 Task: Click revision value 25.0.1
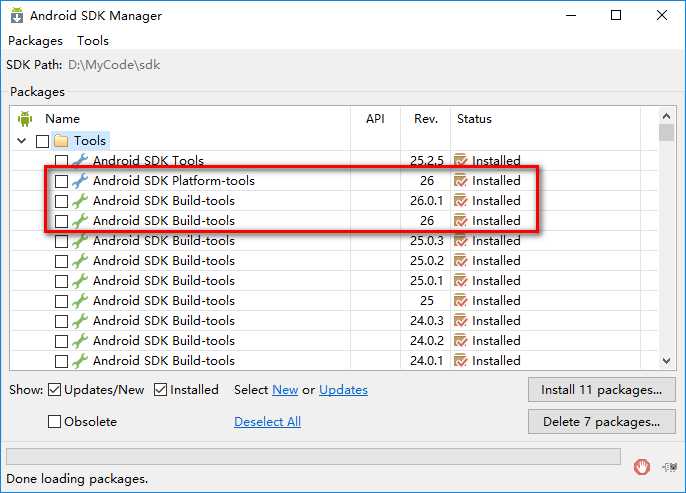point(427,281)
